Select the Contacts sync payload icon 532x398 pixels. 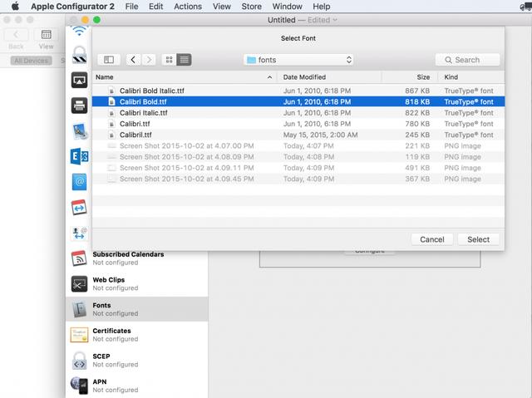click(79, 233)
